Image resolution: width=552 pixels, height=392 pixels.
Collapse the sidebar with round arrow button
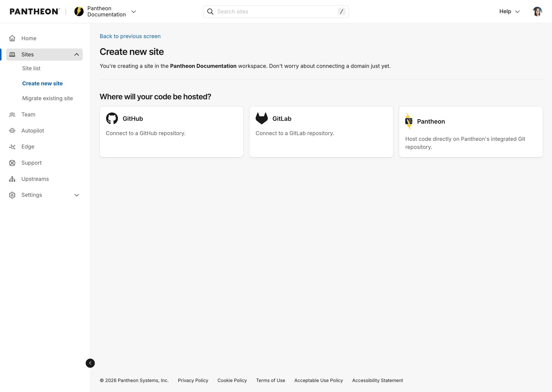(x=90, y=363)
